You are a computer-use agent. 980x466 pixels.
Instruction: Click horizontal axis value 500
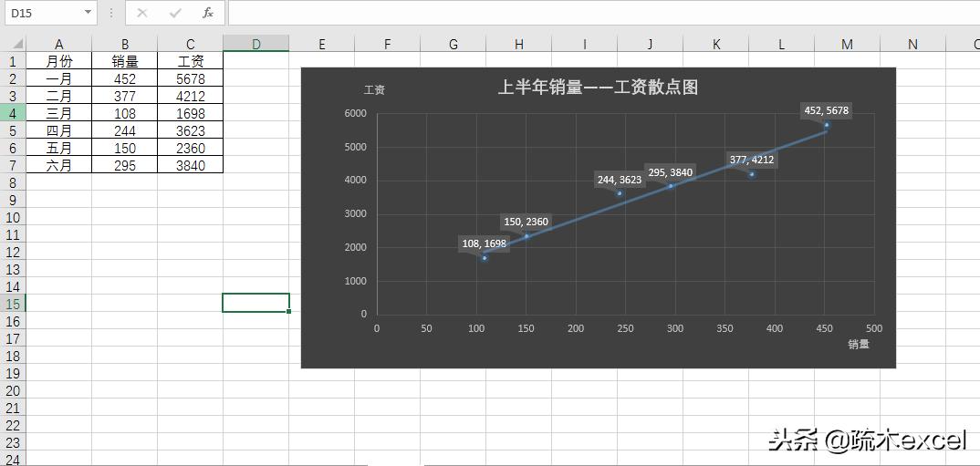pos(874,328)
